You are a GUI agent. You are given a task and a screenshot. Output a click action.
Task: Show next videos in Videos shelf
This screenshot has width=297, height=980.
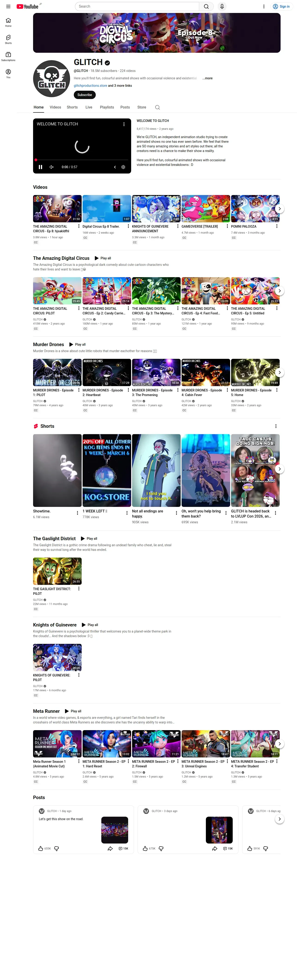(x=279, y=208)
